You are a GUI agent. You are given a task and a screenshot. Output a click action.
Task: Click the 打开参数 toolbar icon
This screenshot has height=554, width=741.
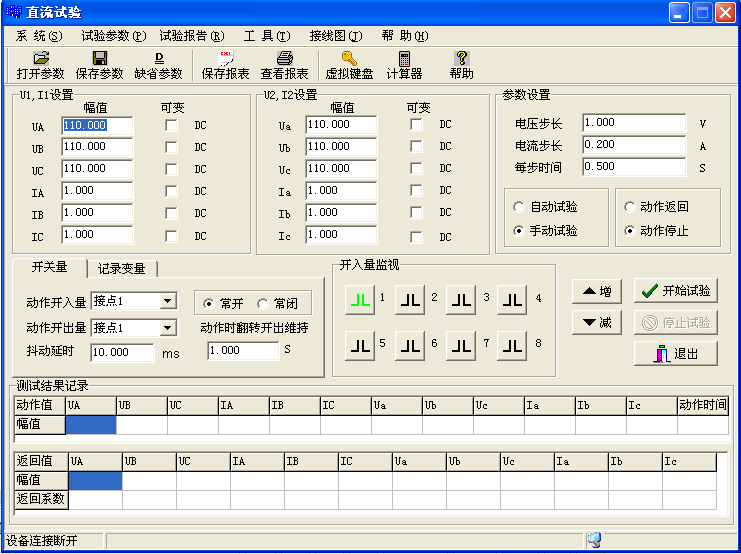[41, 59]
